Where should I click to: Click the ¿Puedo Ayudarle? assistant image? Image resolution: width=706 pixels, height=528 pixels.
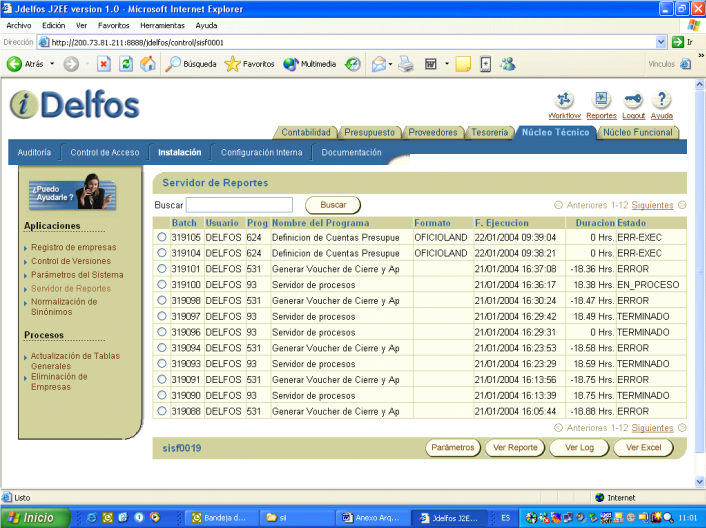click(x=72, y=193)
